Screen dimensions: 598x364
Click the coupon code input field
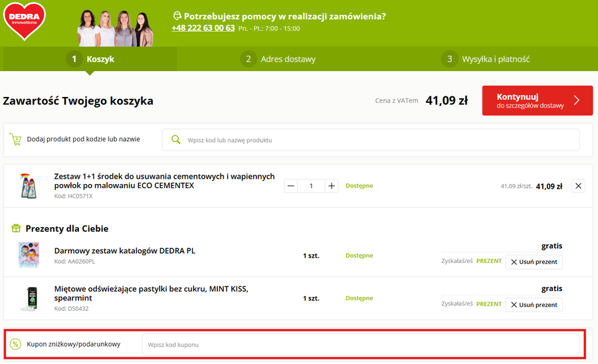pos(360,345)
